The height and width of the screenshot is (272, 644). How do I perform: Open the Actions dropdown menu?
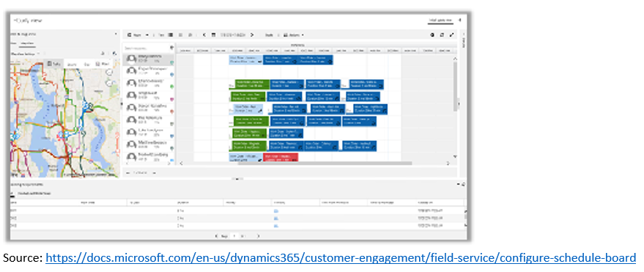294,35
